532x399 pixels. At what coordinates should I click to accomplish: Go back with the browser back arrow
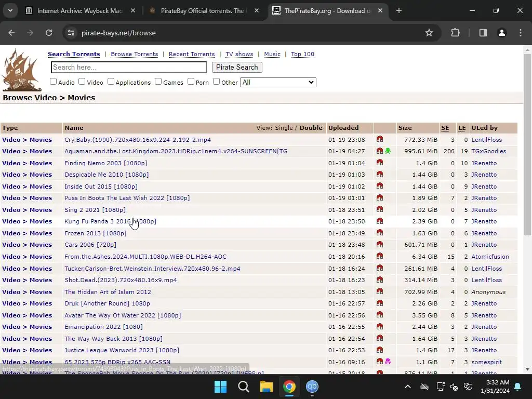11,33
